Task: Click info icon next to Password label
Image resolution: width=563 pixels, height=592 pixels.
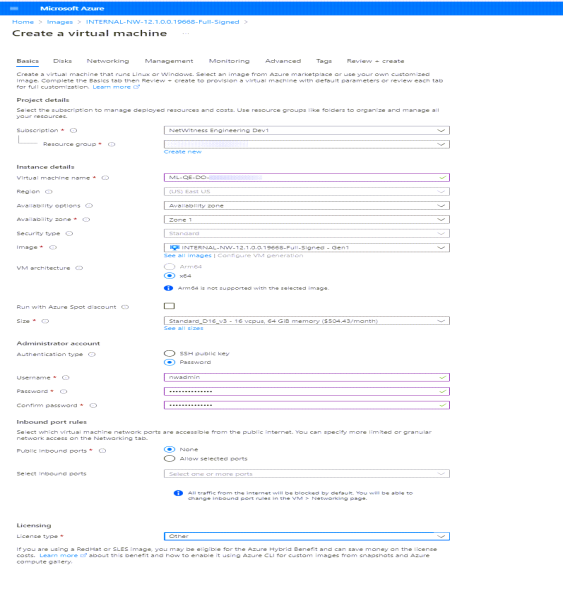Action: (63, 392)
